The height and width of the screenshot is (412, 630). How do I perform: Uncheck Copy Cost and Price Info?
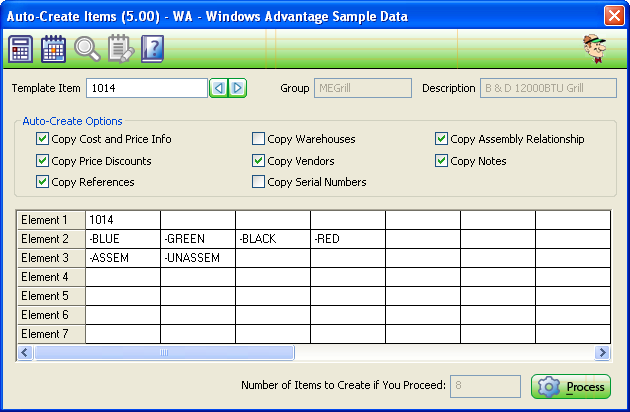click(x=43, y=139)
